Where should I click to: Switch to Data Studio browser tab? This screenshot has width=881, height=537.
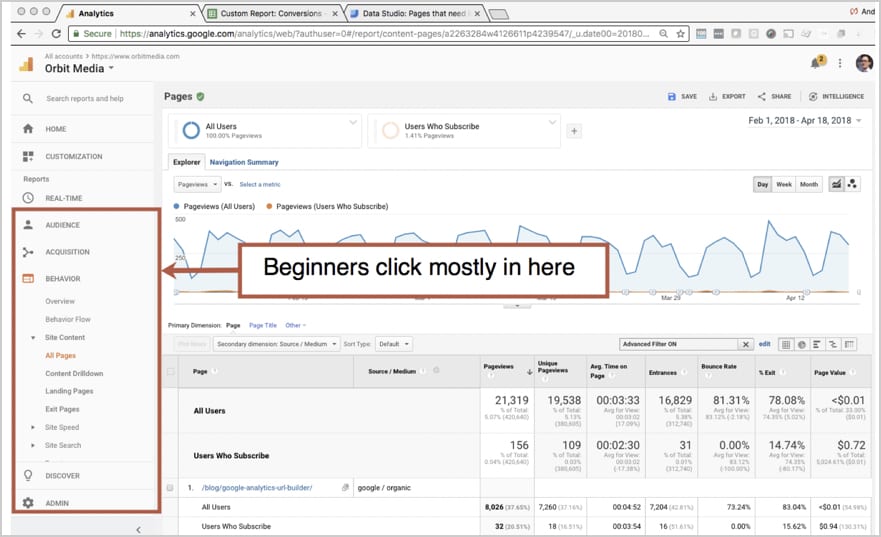click(414, 13)
